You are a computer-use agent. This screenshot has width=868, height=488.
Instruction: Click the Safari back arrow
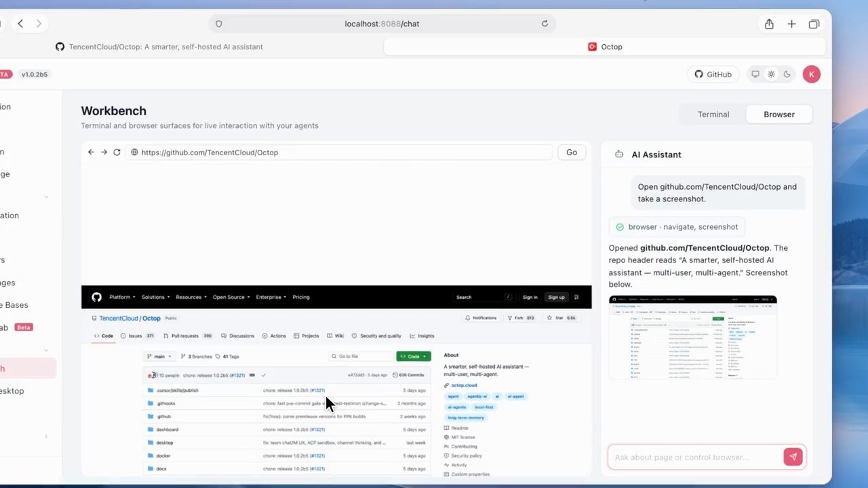click(x=20, y=24)
